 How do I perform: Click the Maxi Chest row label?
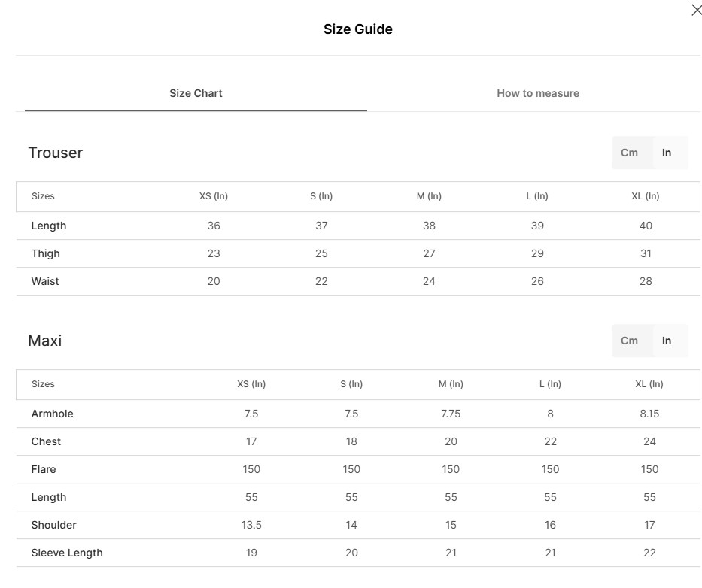coord(46,441)
